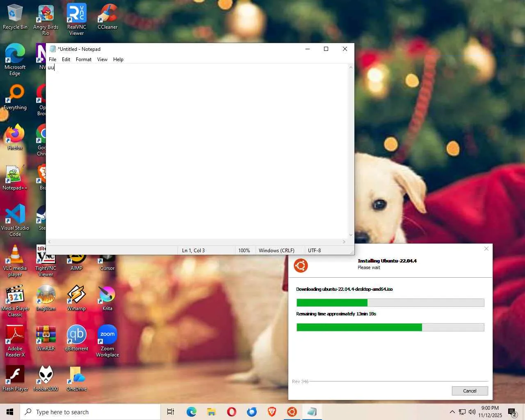The image size is (525, 420).
Task: Open the volume control in system tray
Action: pyautogui.click(x=472, y=412)
